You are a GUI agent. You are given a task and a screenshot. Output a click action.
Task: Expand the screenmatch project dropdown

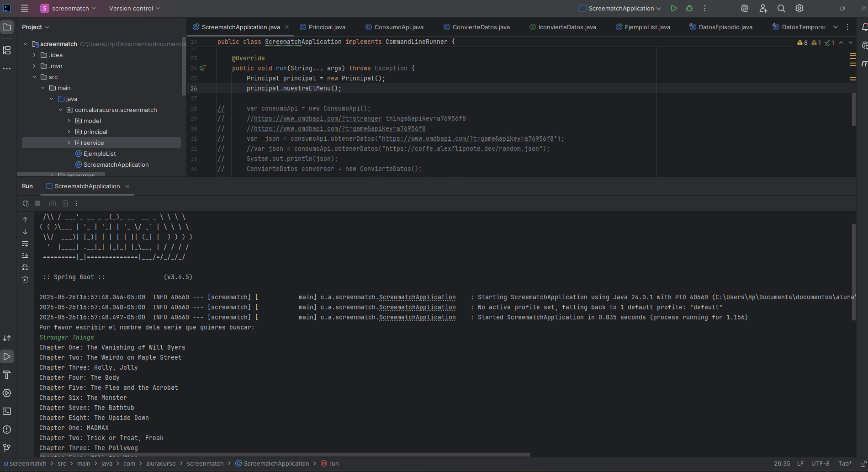tap(68, 8)
